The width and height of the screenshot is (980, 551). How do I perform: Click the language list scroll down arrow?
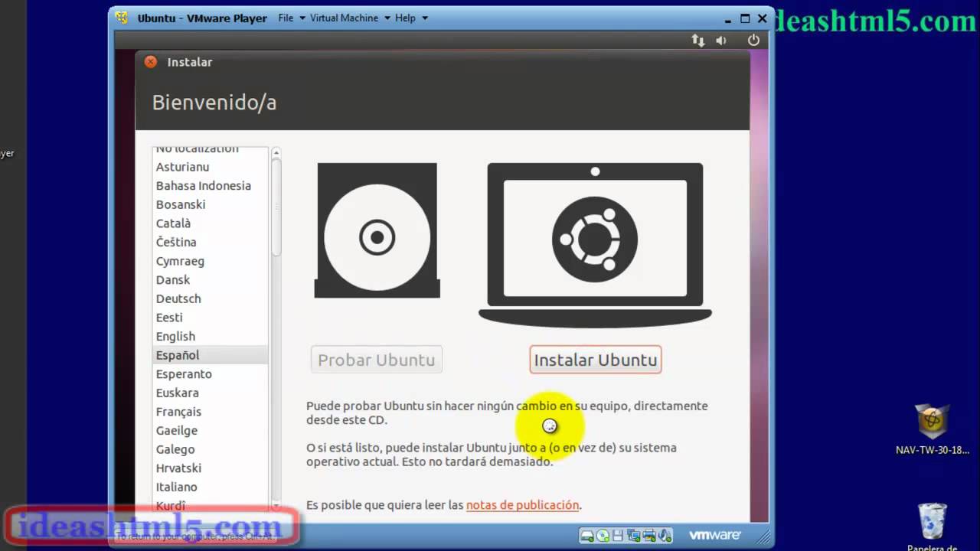pos(276,505)
